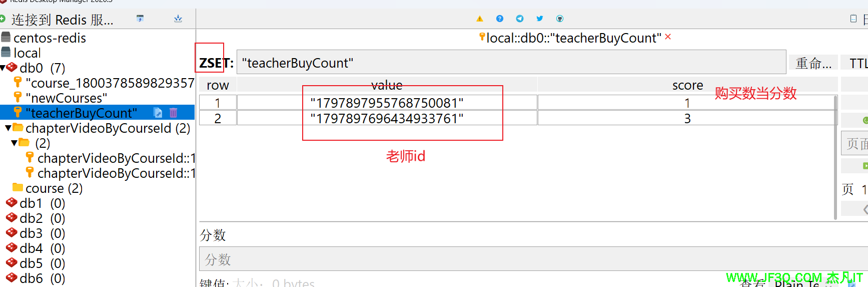Select database db4 (0)
The image size is (868, 287).
click(43, 248)
